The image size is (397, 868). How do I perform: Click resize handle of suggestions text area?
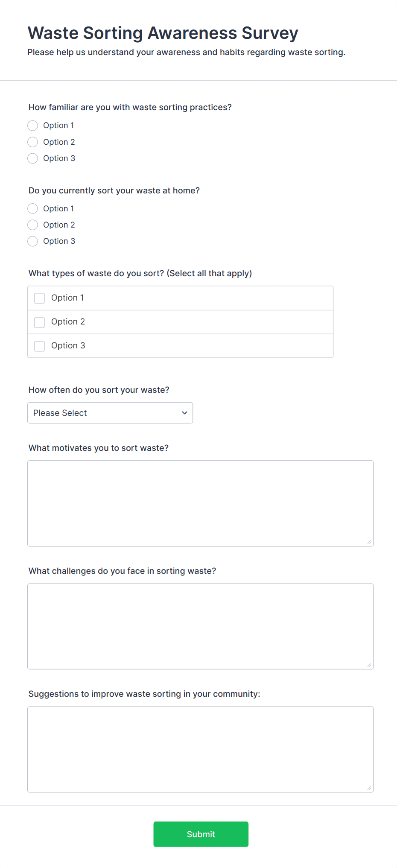(x=369, y=788)
